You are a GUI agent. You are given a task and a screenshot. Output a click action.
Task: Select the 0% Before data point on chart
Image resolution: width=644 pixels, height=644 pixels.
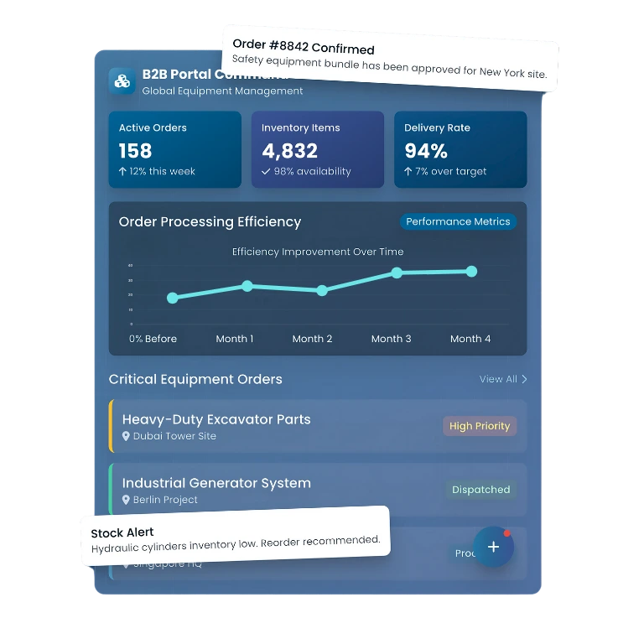(x=173, y=298)
